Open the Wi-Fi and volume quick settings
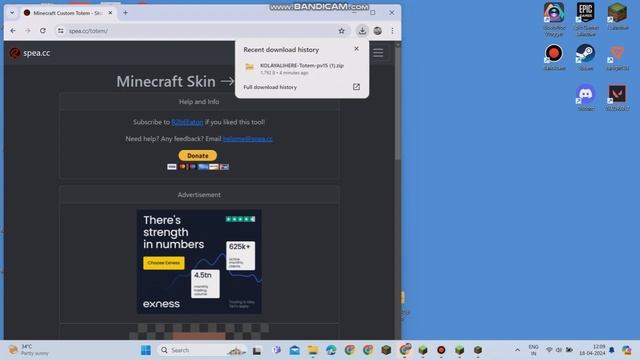 [559, 350]
